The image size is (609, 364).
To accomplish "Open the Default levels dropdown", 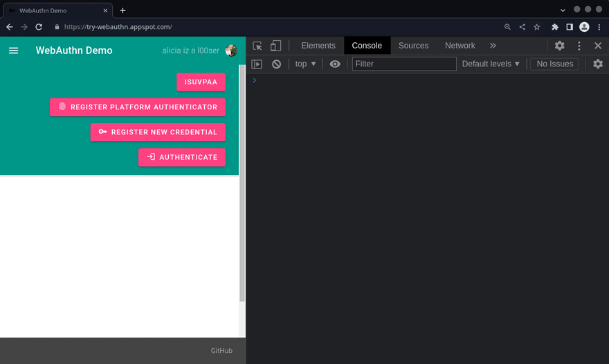I will (x=491, y=64).
